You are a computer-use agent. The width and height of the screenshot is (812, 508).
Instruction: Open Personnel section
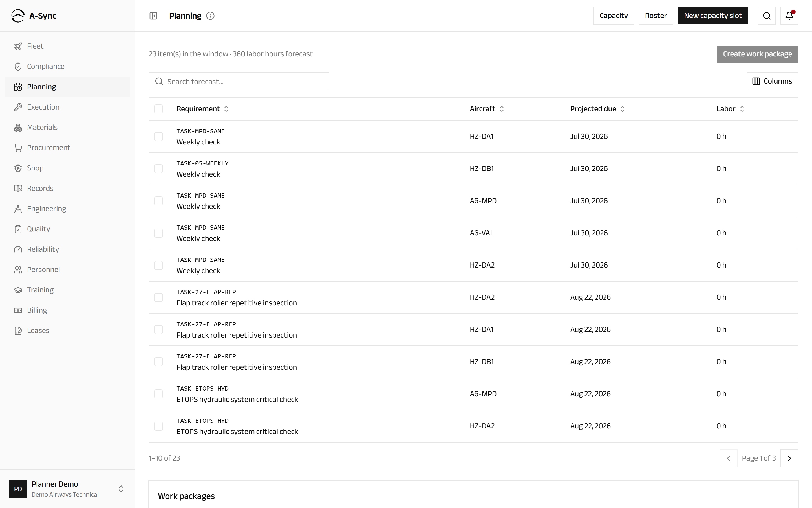(x=67, y=270)
